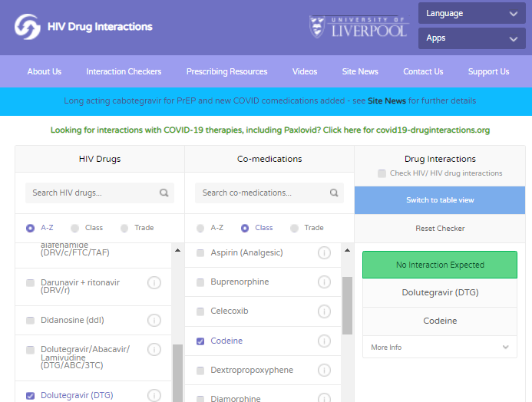Click the HIV Drug Interactions logo icon
The width and height of the screenshot is (532, 402).
pos(27,27)
